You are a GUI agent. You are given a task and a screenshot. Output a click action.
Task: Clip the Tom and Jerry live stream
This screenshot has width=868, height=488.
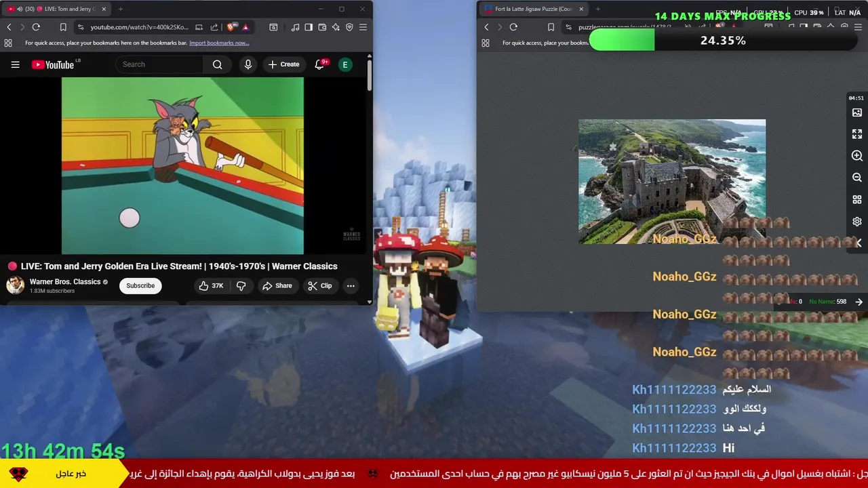[x=319, y=285]
